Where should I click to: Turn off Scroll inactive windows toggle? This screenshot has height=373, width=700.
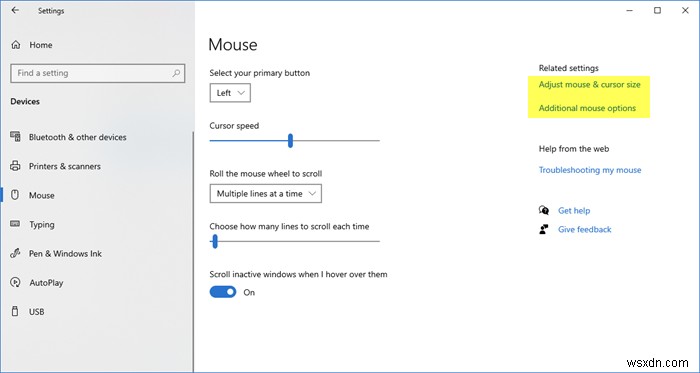tap(223, 292)
